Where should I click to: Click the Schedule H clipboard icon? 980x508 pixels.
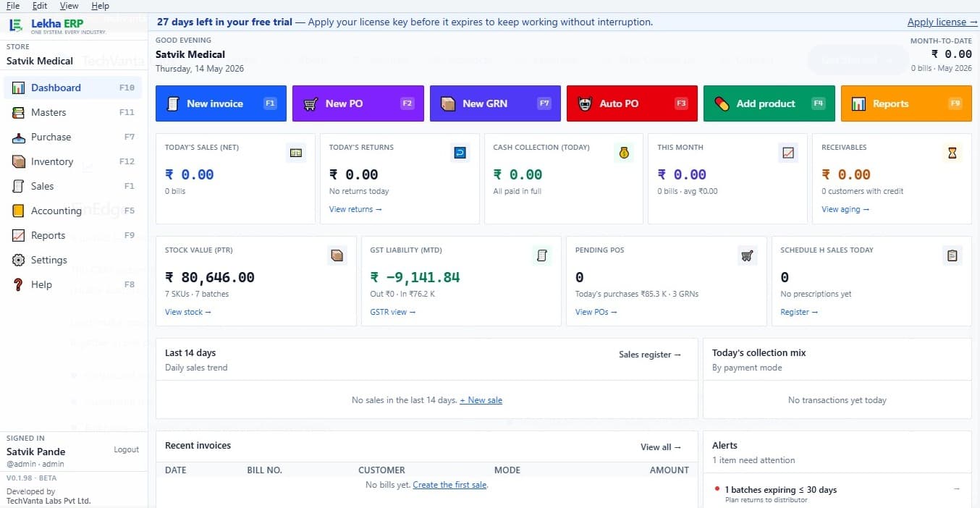[952, 255]
